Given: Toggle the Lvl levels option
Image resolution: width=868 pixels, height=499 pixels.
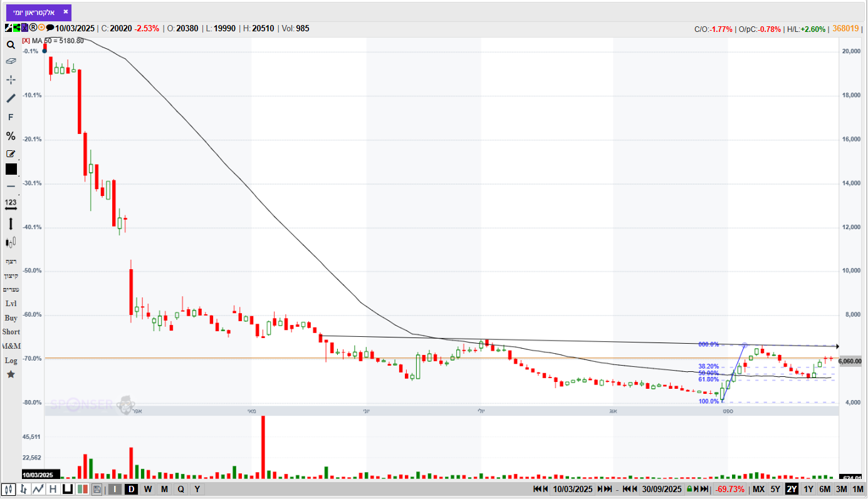Looking at the screenshot, I should pos(11,304).
